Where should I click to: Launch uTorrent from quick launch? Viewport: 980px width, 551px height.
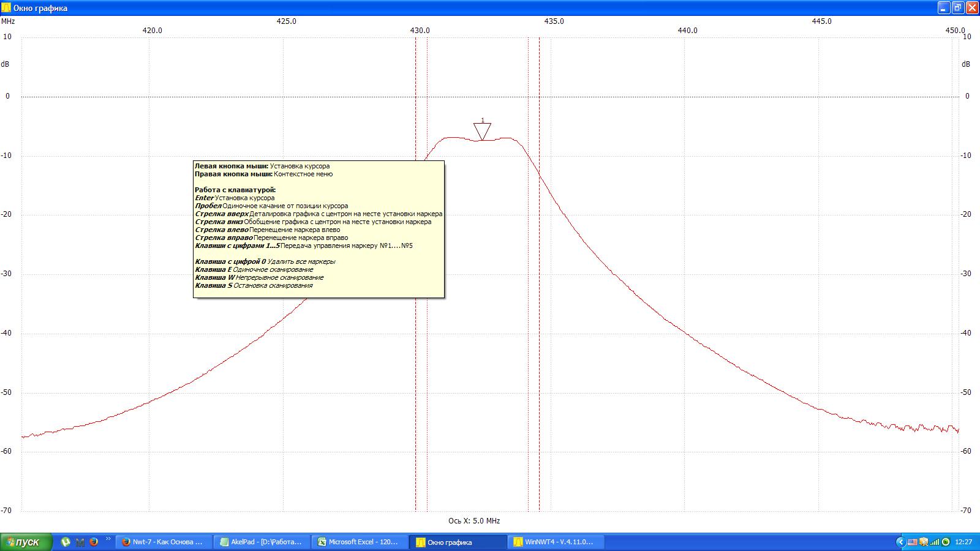pyautogui.click(x=66, y=542)
